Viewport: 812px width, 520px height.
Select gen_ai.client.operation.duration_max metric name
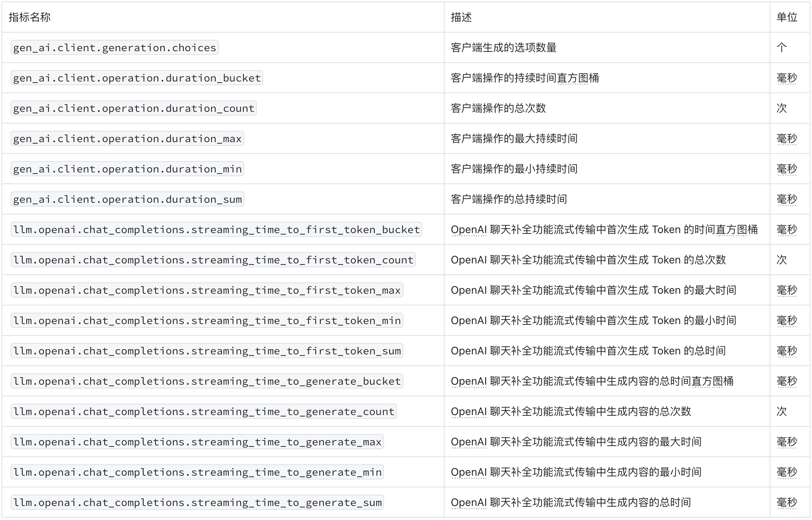click(127, 138)
